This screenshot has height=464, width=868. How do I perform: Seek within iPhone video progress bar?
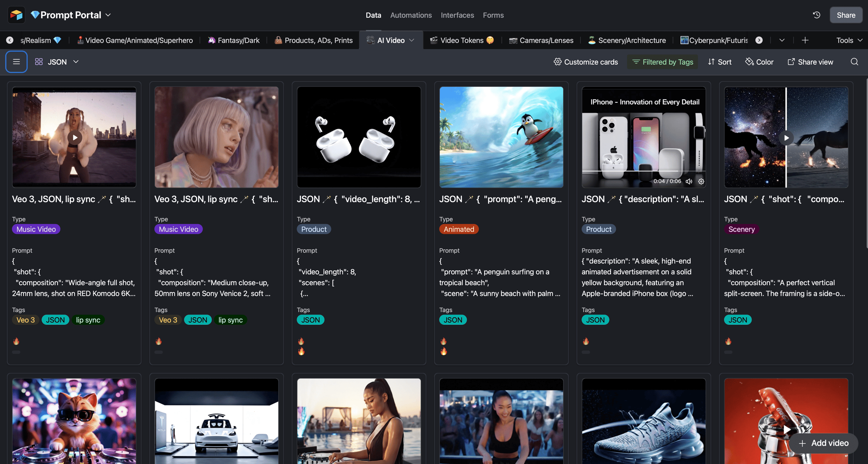tap(644, 171)
